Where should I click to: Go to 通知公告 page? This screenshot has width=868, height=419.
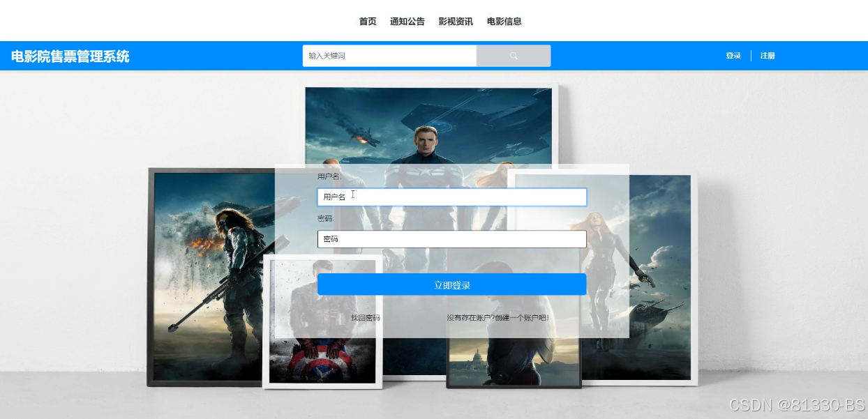407,22
